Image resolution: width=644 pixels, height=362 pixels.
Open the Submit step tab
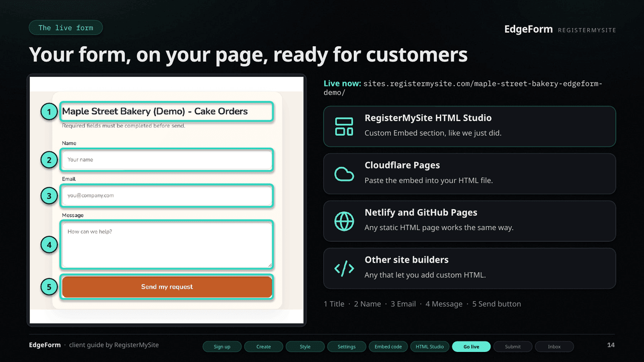click(x=513, y=346)
